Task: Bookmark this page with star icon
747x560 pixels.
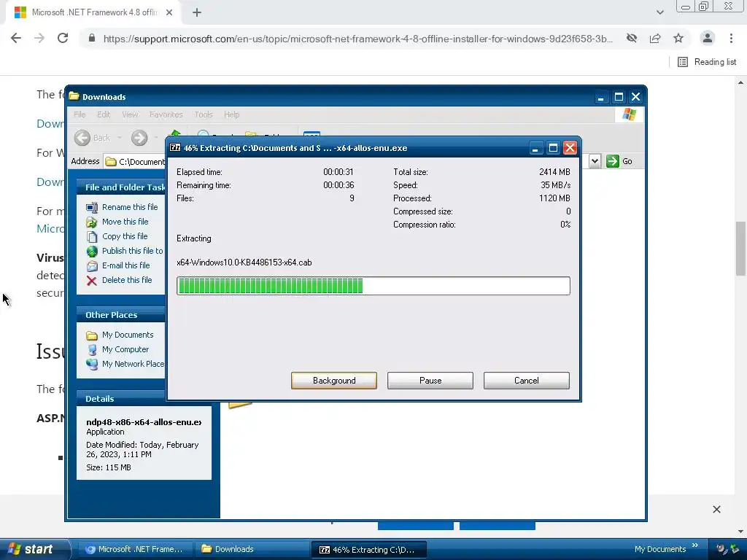Action: point(678,38)
